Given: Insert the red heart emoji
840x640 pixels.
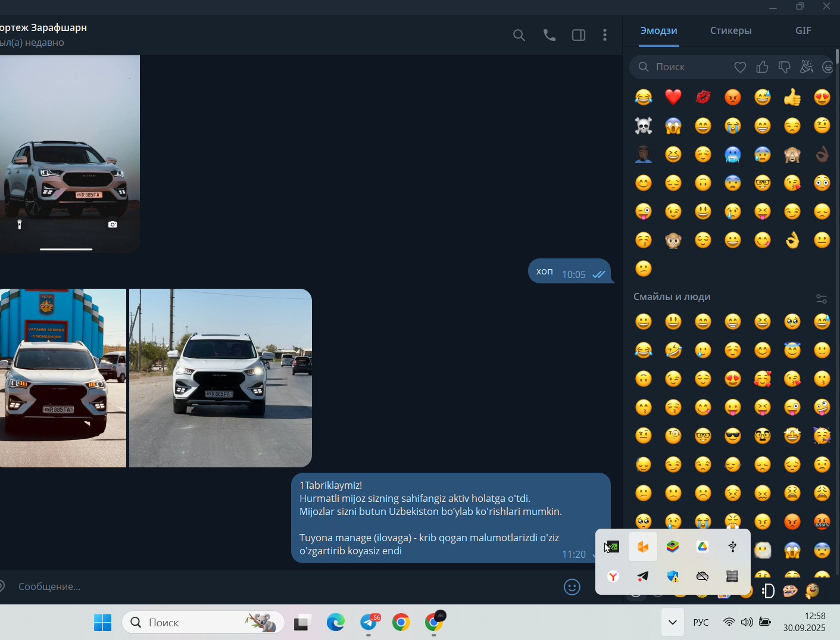Looking at the screenshot, I should point(673,96).
